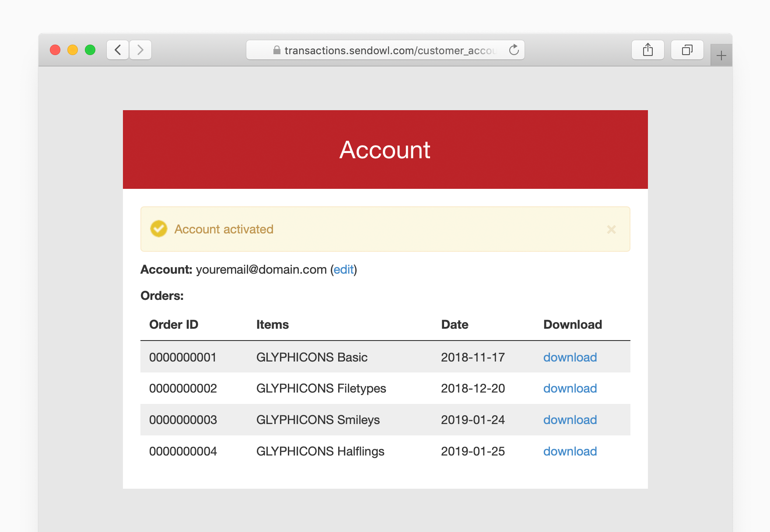Reload the page using the refresh icon
770x532 pixels.
[x=514, y=50]
